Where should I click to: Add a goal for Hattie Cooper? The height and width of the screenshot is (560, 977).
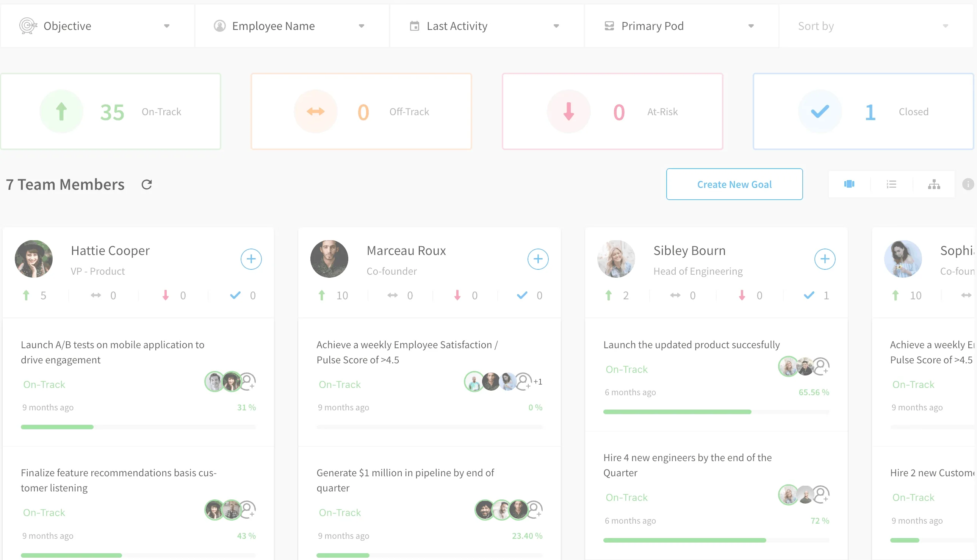pyautogui.click(x=251, y=259)
